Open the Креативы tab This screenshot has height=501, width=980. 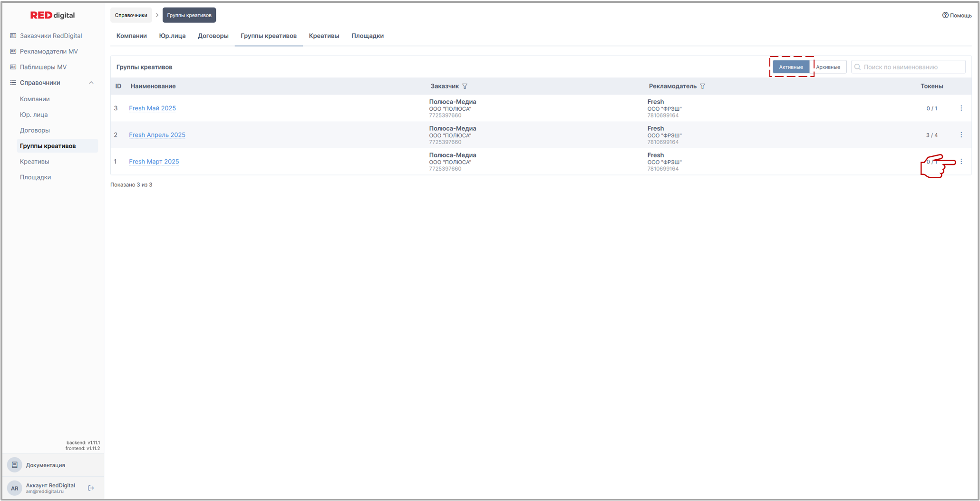tap(324, 36)
